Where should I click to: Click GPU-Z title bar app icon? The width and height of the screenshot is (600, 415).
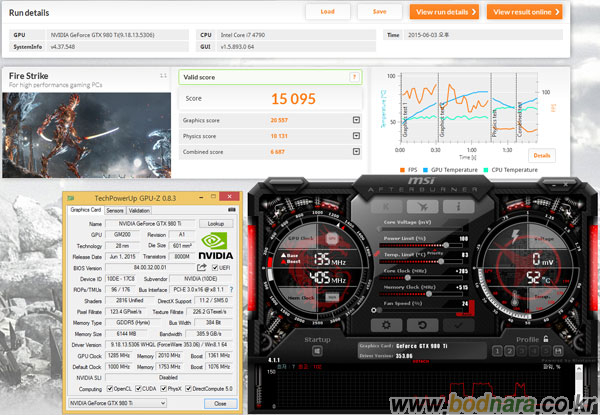tap(71, 198)
